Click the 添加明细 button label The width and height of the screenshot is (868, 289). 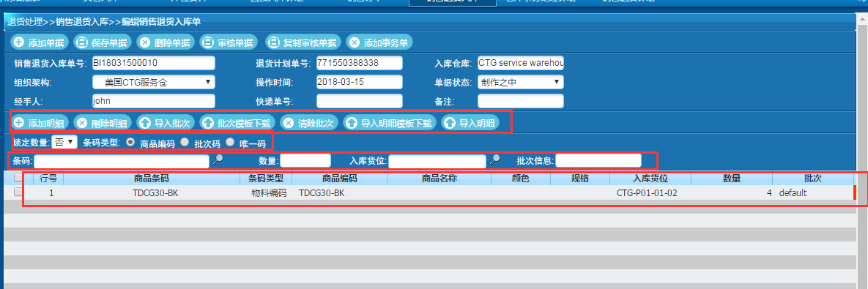tap(46, 123)
